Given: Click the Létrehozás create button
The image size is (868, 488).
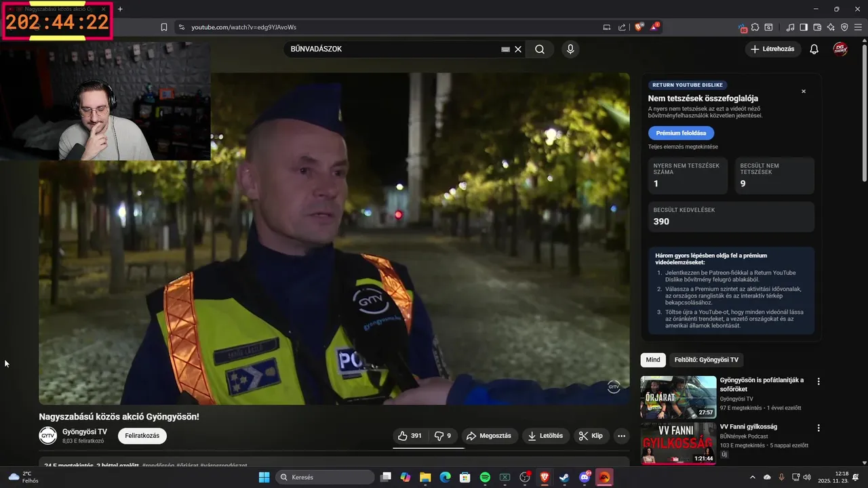Looking at the screenshot, I should pos(773,49).
